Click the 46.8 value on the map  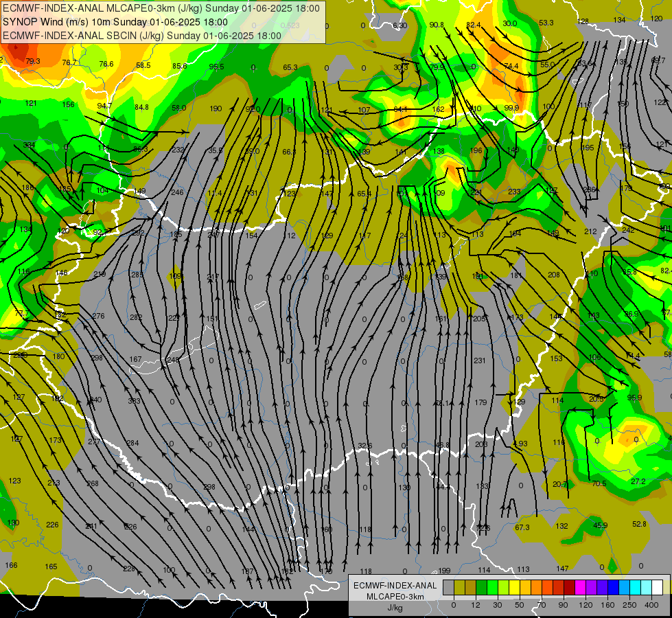(442, 445)
